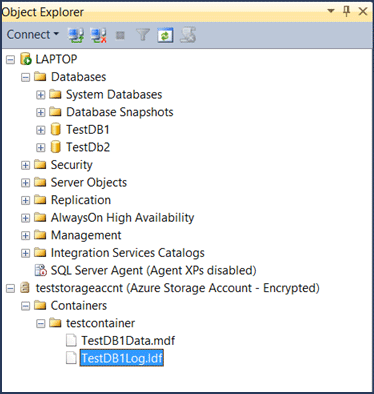The width and height of the screenshot is (374, 394).
Task: Click the Connect Object Explorer toolbar icon
Action: click(x=76, y=35)
